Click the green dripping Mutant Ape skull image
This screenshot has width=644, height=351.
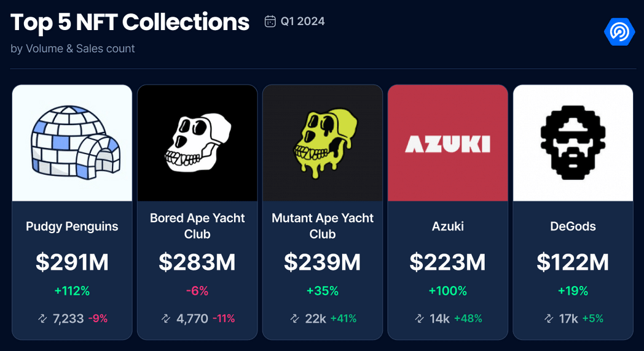tap(323, 143)
